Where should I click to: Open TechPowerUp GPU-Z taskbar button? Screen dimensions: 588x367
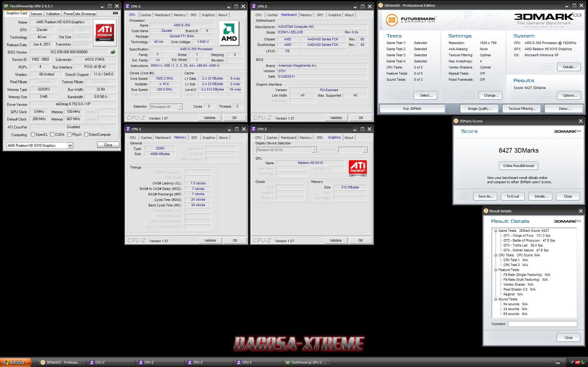(306, 362)
